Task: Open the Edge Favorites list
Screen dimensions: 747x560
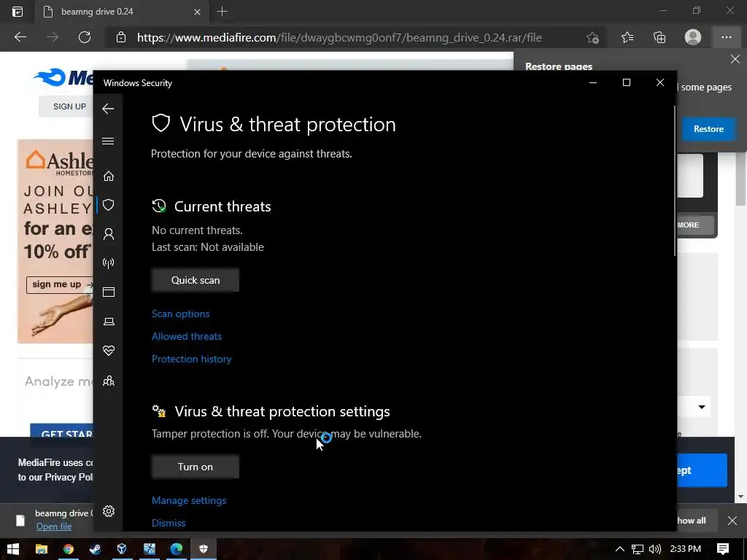Action: (x=627, y=37)
